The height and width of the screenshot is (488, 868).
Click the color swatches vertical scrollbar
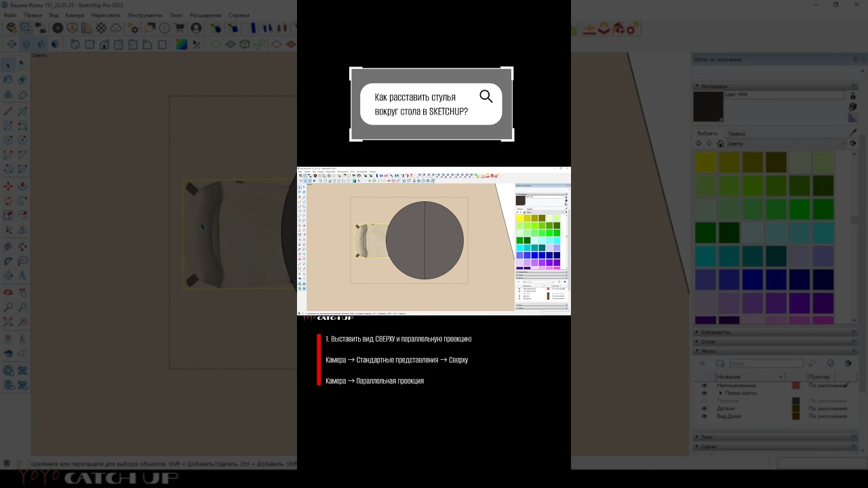click(x=854, y=237)
